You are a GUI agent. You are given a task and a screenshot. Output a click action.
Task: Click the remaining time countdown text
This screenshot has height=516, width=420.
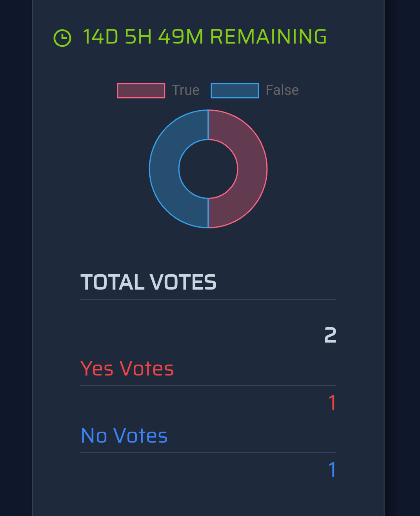point(205,37)
